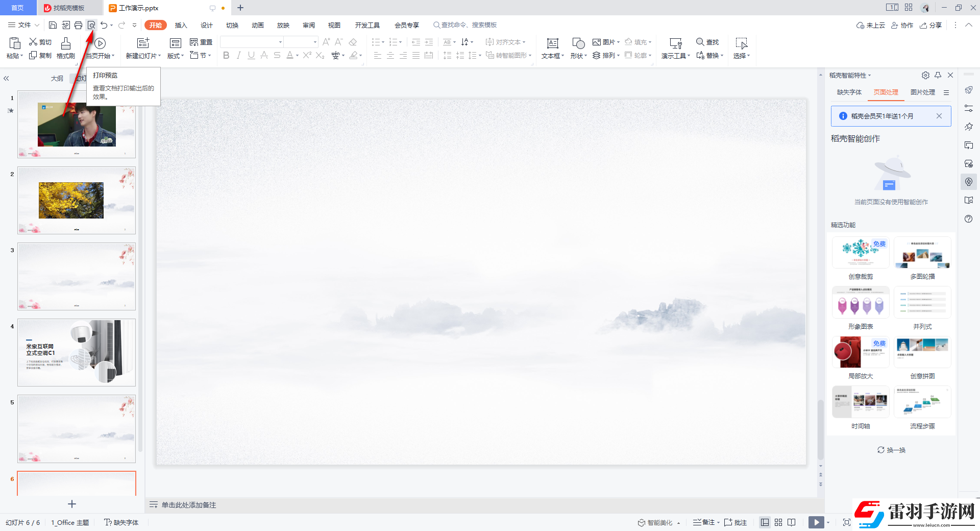Viewport: 980px width, 531px height.
Task: Start slideshow from status bar play button
Action: (816, 522)
